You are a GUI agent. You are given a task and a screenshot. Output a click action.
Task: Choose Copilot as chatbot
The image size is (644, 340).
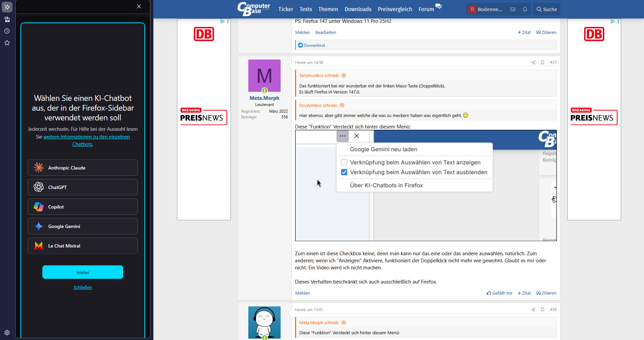[x=83, y=207]
